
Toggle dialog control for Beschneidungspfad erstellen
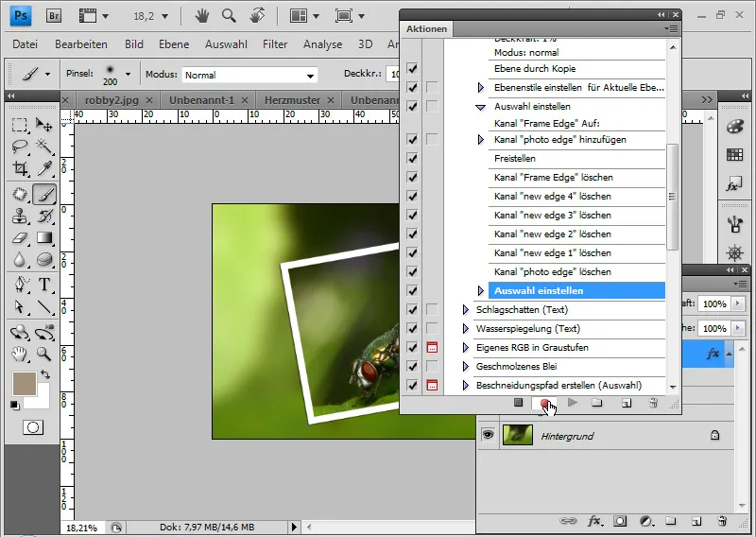coord(432,385)
